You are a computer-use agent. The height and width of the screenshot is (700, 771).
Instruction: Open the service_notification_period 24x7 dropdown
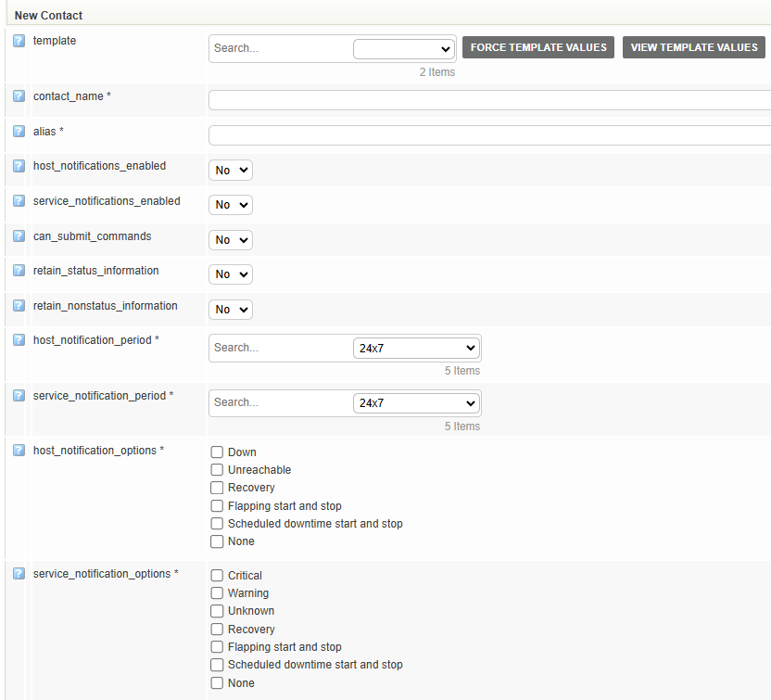415,403
